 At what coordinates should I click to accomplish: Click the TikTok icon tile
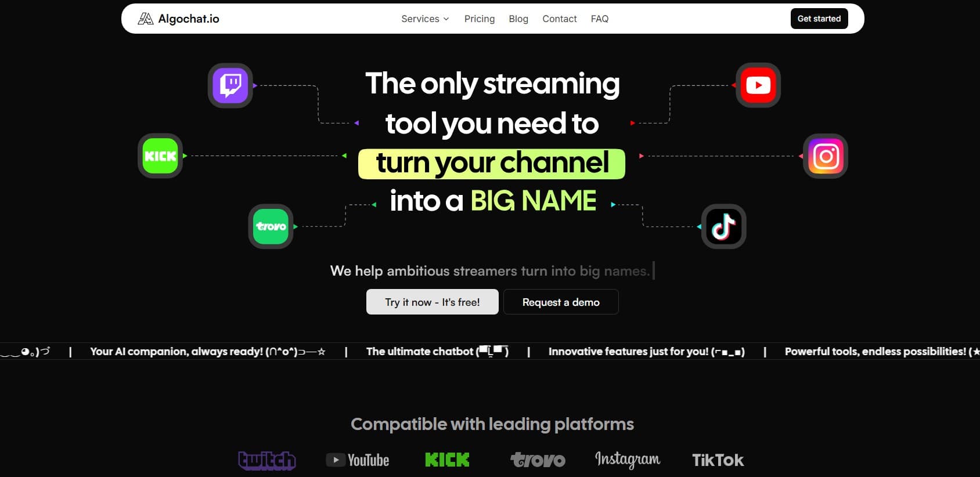[x=723, y=226]
